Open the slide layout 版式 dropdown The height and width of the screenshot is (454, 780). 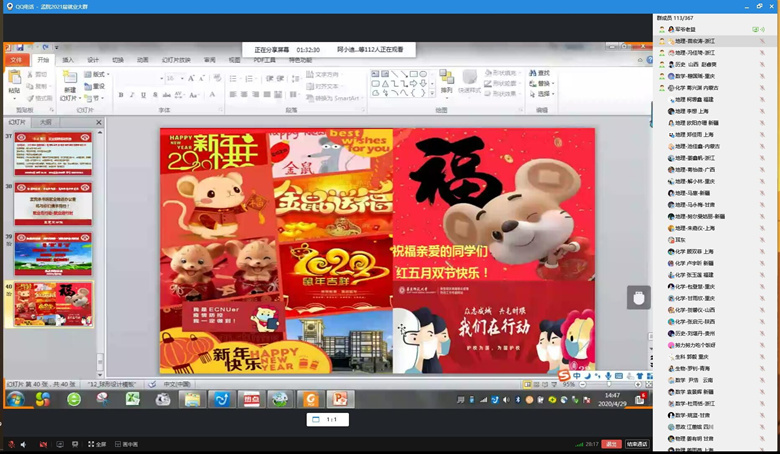coord(97,75)
